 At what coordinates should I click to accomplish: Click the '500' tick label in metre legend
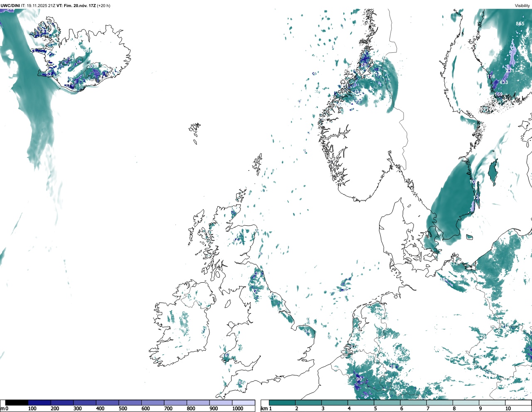tap(123, 409)
